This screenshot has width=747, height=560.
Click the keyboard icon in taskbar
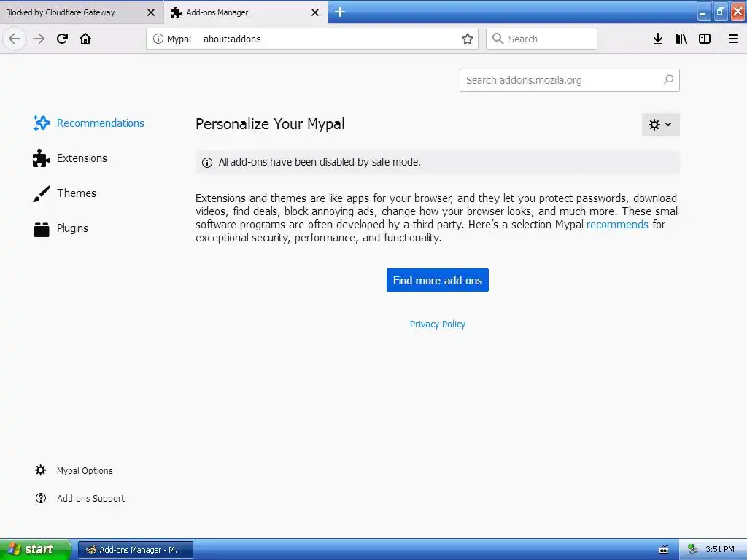tap(663, 550)
